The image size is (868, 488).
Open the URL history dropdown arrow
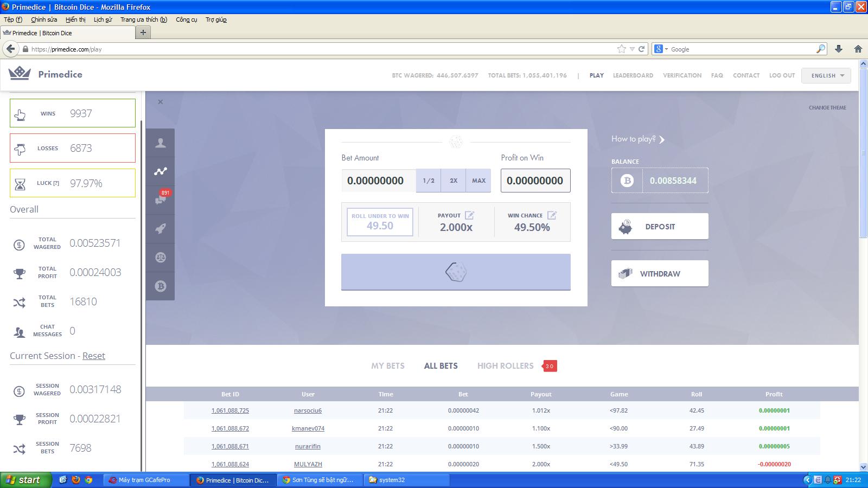[x=632, y=49]
